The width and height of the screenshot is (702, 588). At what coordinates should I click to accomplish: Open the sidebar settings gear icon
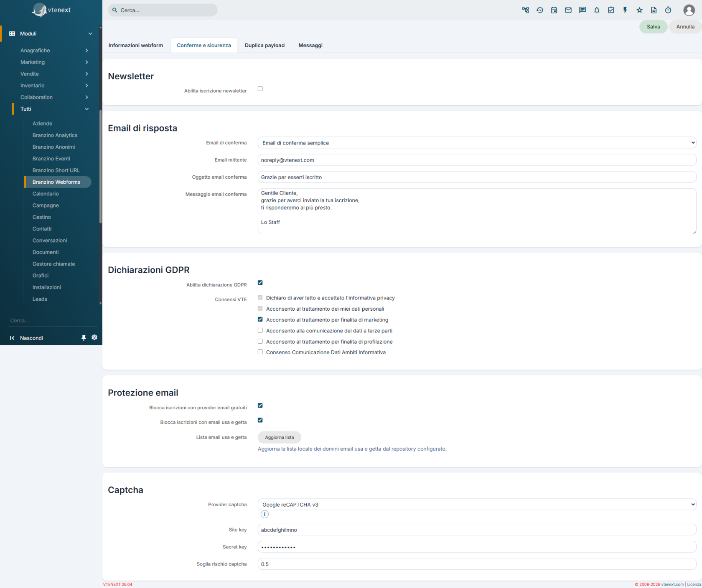(x=94, y=337)
